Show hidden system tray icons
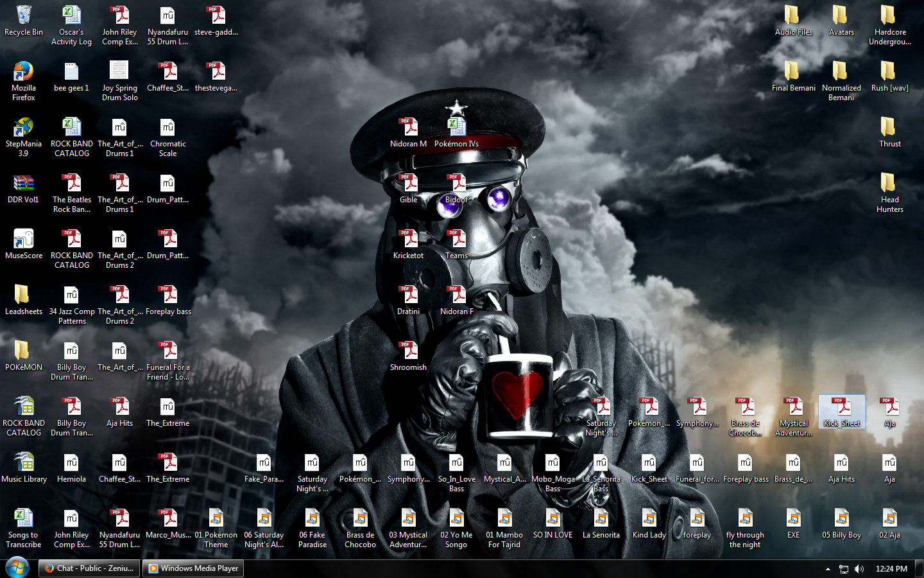924x578 pixels. click(828, 569)
